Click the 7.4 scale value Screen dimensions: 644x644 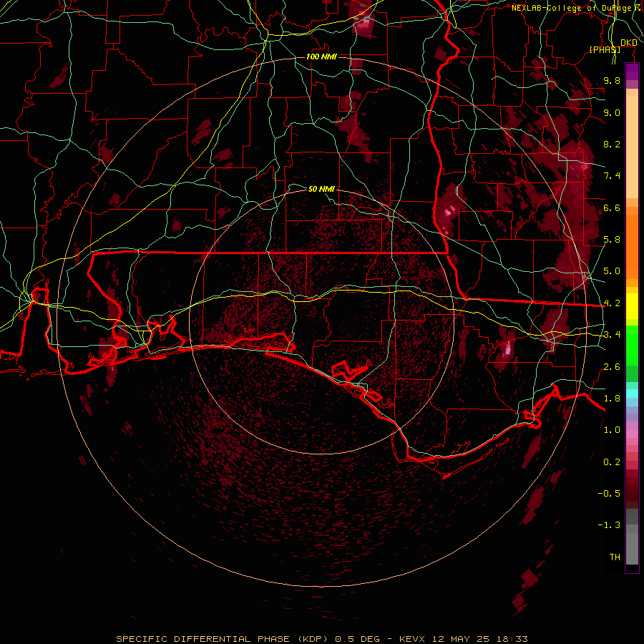click(x=612, y=176)
